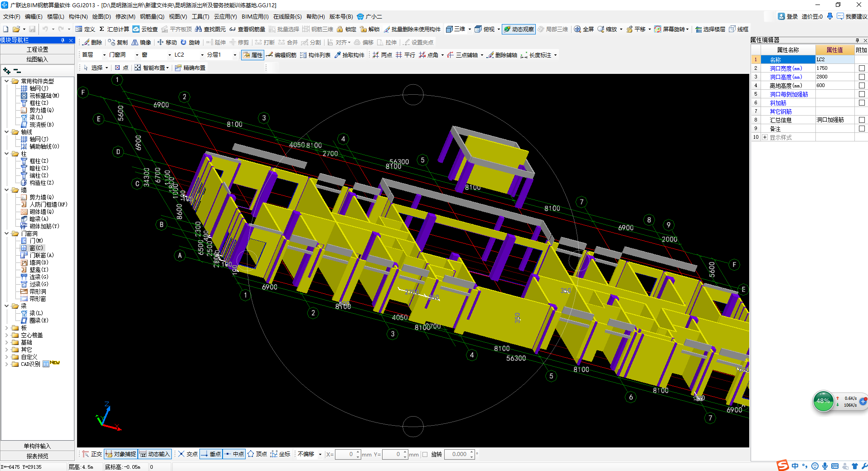Open the 构件(N) menu
Viewport: 868px width, 471px height.
pos(78,16)
